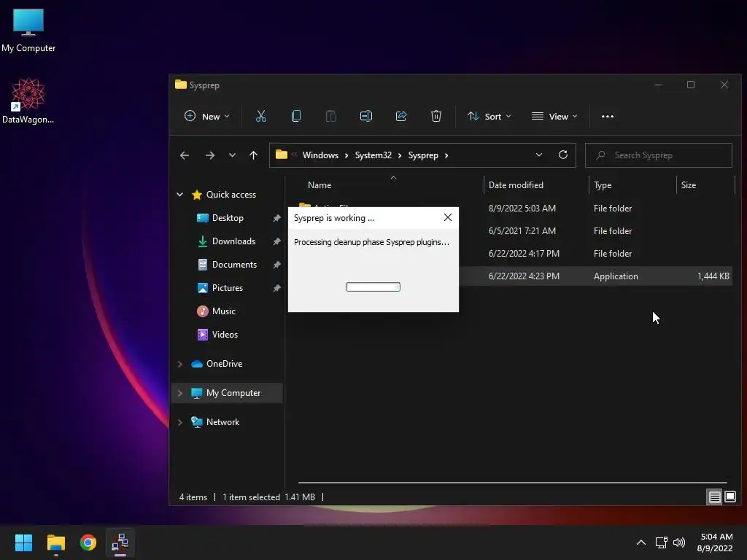Sort by Date modified column header

(516, 185)
